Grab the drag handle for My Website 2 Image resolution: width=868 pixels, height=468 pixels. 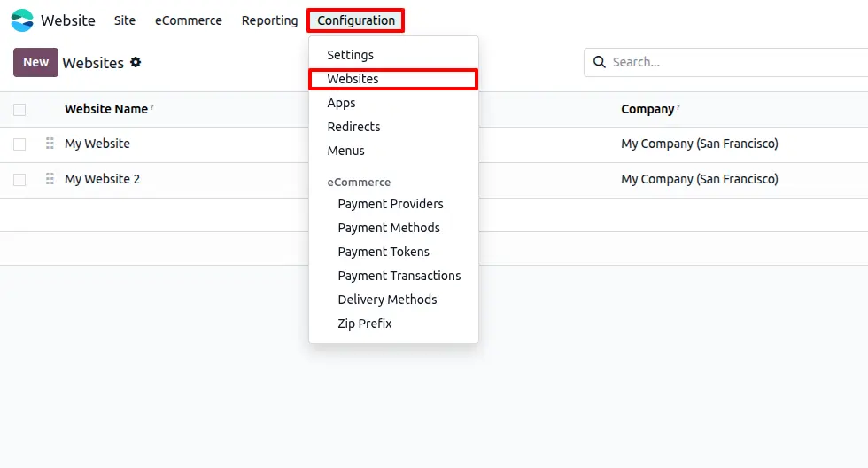coord(50,179)
